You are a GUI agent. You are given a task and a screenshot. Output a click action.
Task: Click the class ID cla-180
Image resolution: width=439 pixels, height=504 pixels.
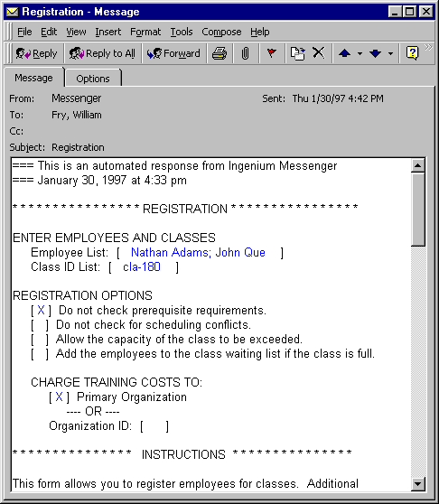(x=142, y=267)
